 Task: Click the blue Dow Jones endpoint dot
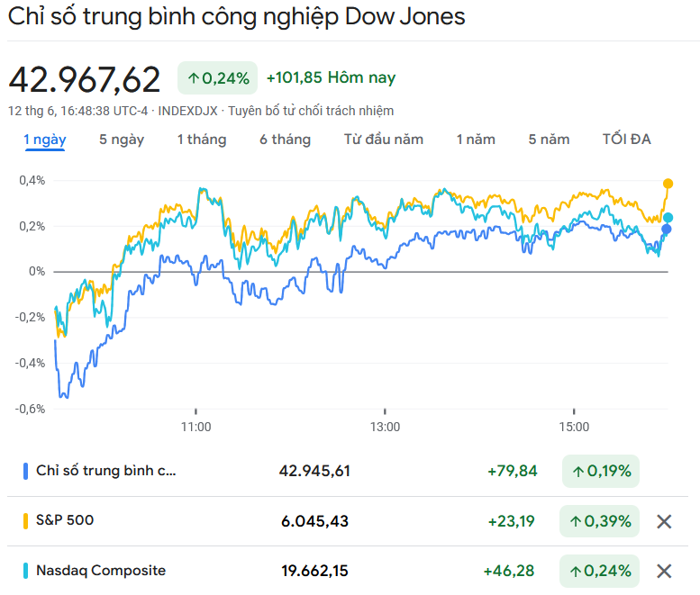[667, 229]
